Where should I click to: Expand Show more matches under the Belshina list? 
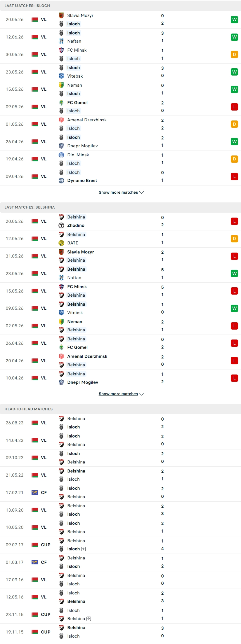click(x=118, y=394)
